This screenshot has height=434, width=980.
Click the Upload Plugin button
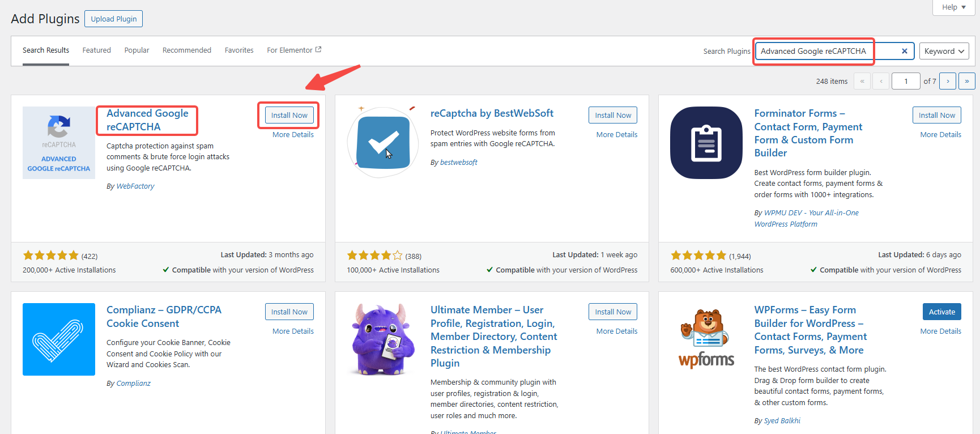coord(113,19)
